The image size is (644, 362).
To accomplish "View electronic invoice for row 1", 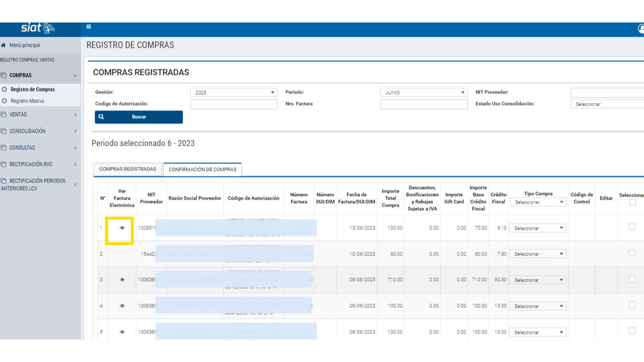I will pos(122,228).
